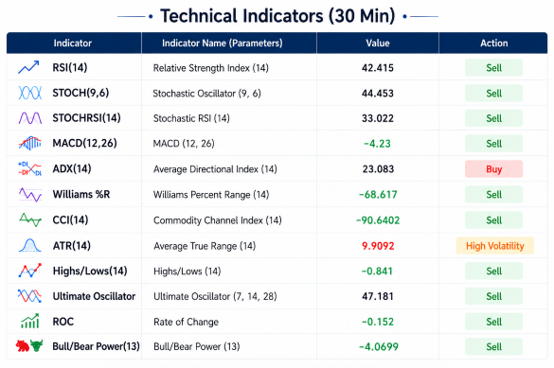Select the Highs/Lows(14) icon
This screenshot has width=554, height=368.
30,271
